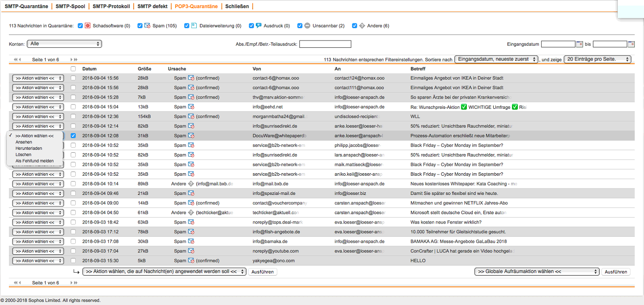Image resolution: width=644 pixels, height=305 pixels.
Task: Switch to the SMTP-Spool tab
Action: [70, 6]
